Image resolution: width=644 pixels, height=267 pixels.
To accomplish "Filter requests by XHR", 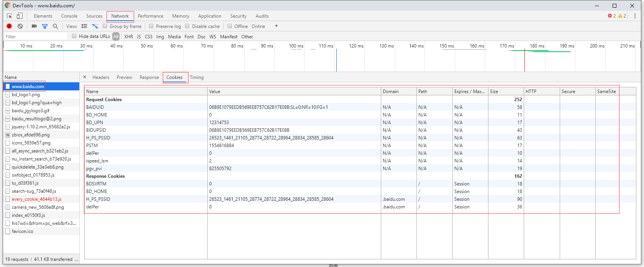I will (x=129, y=37).
